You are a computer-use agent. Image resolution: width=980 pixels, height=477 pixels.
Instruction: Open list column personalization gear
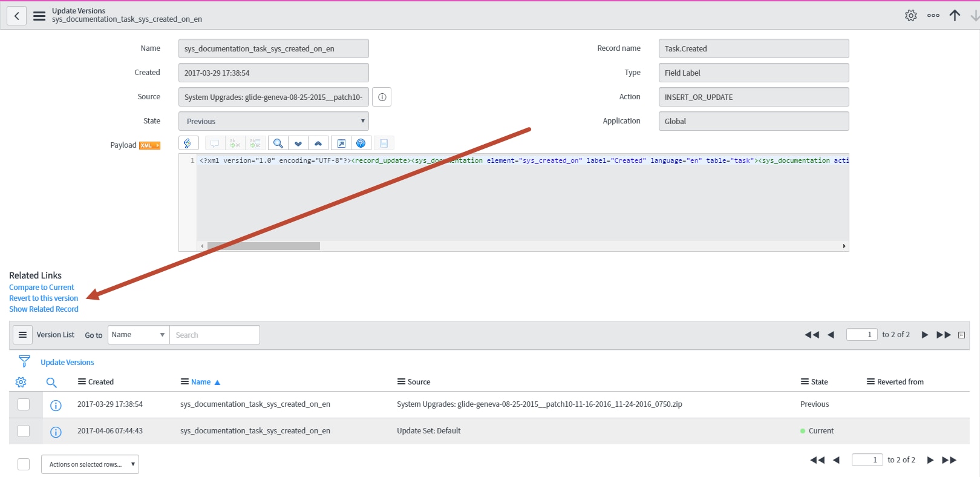click(x=21, y=382)
